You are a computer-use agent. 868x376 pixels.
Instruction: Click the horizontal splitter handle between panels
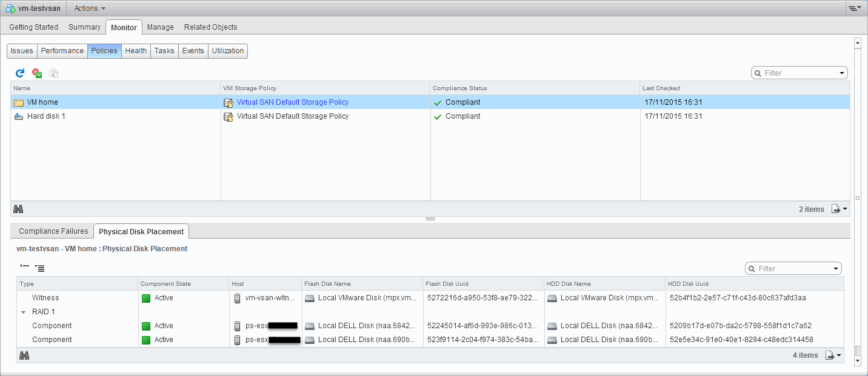click(430, 219)
